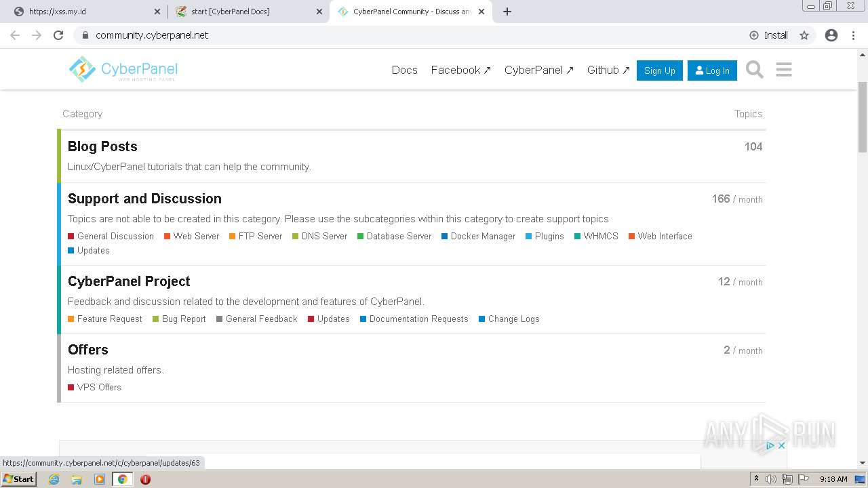Open the Github link in header
This screenshot has width=868, height=488.
coord(608,70)
